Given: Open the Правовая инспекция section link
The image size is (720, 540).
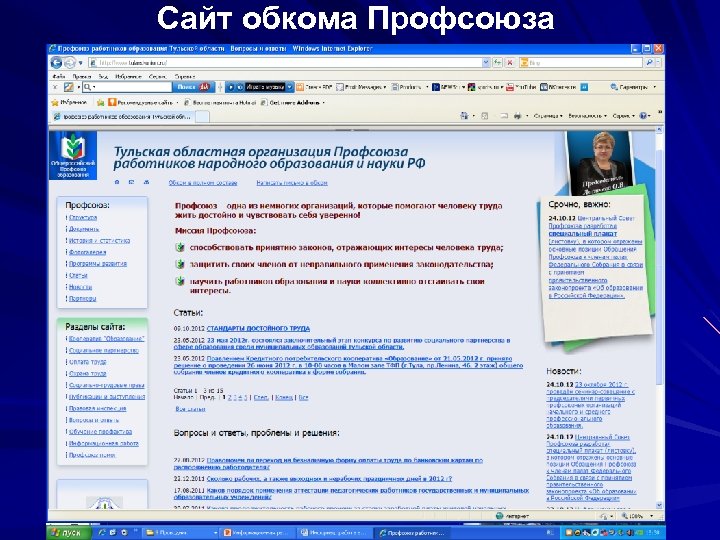Looking at the screenshot, I should tap(97, 408).
